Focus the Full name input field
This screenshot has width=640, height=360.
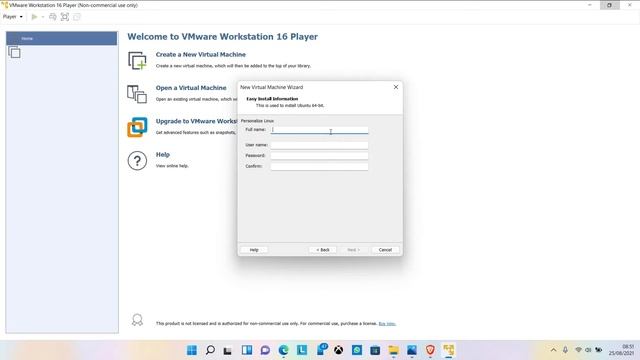[x=319, y=130]
